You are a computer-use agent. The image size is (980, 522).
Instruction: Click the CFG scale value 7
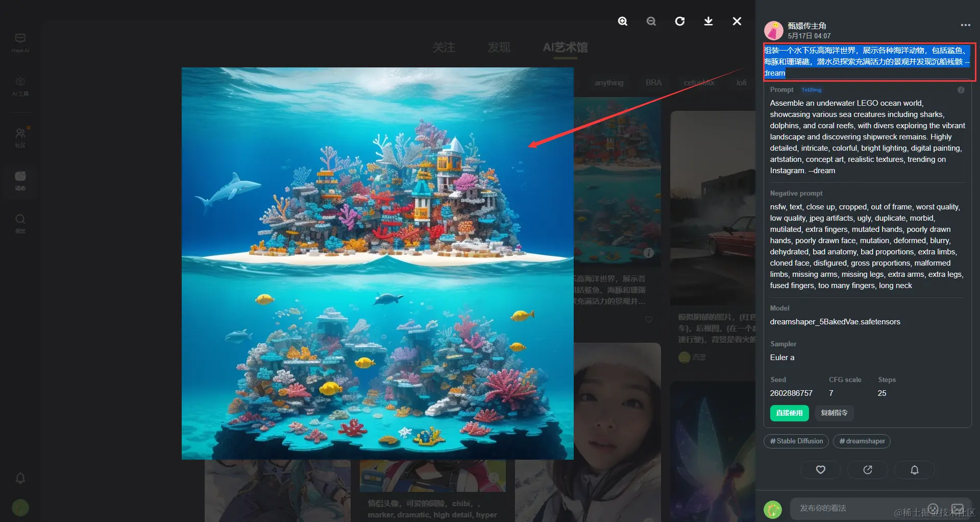pos(831,393)
